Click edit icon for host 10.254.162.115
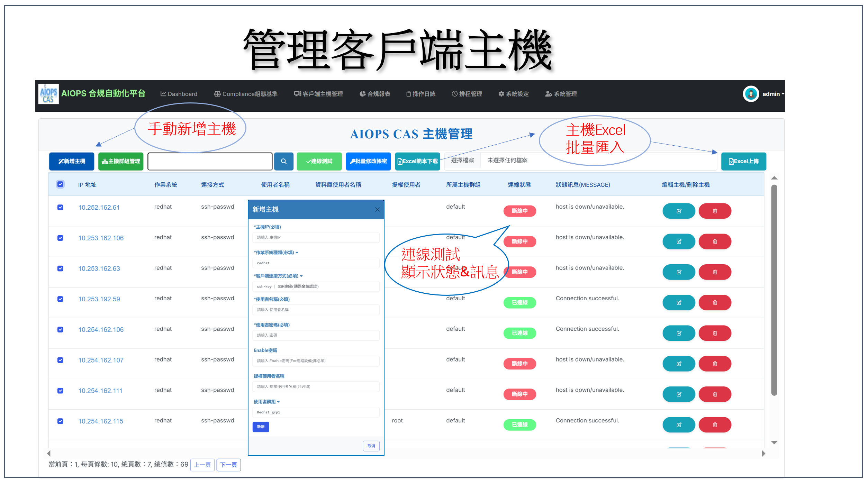The height and width of the screenshot is (484, 868). point(678,425)
